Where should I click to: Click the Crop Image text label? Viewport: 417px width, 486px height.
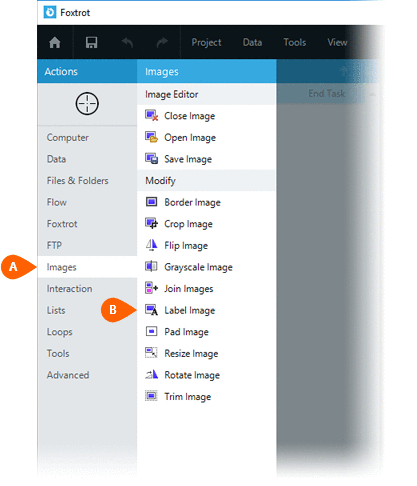coord(188,224)
